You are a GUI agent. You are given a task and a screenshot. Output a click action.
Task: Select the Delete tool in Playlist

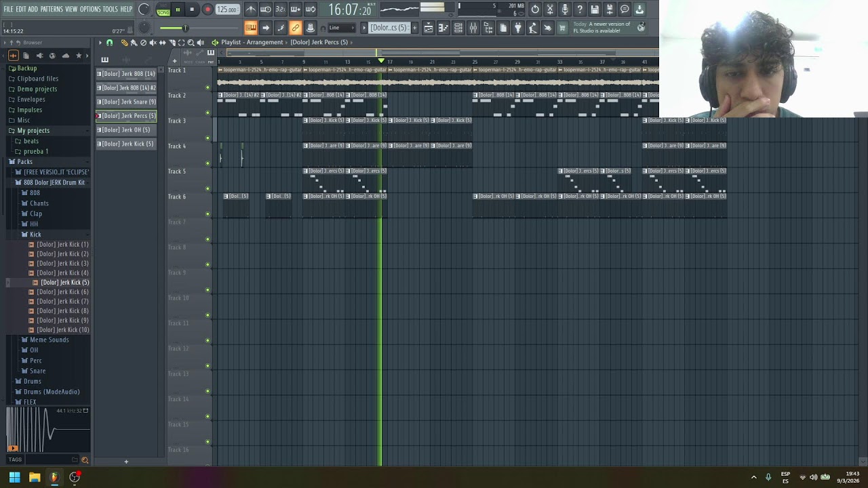(143, 43)
